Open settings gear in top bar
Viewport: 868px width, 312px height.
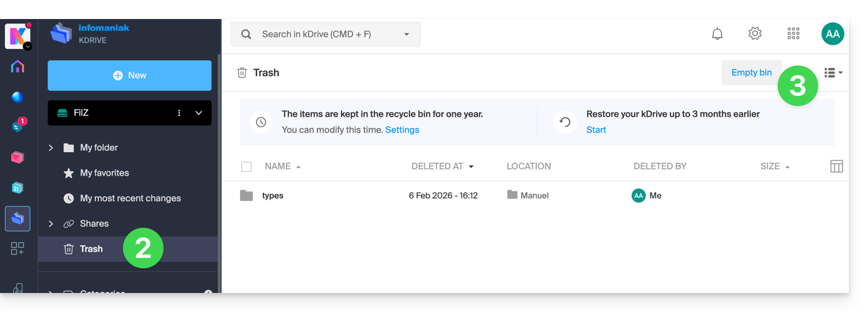click(755, 34)
